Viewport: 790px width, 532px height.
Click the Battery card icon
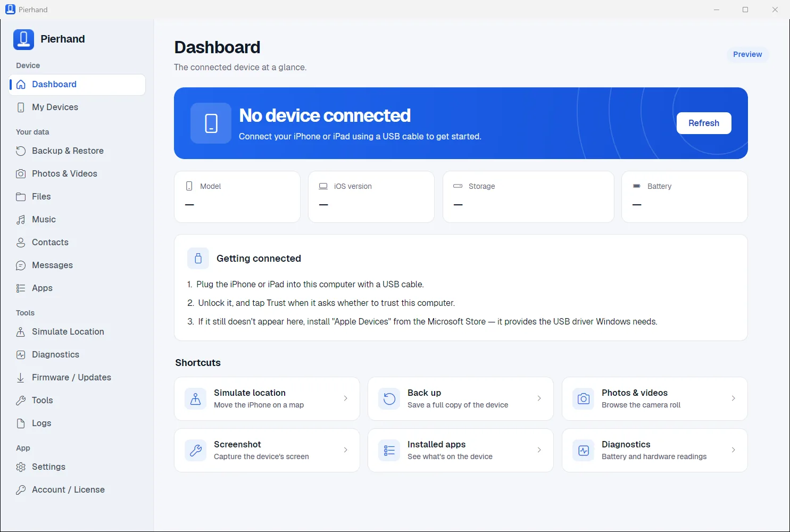(637, 186)
